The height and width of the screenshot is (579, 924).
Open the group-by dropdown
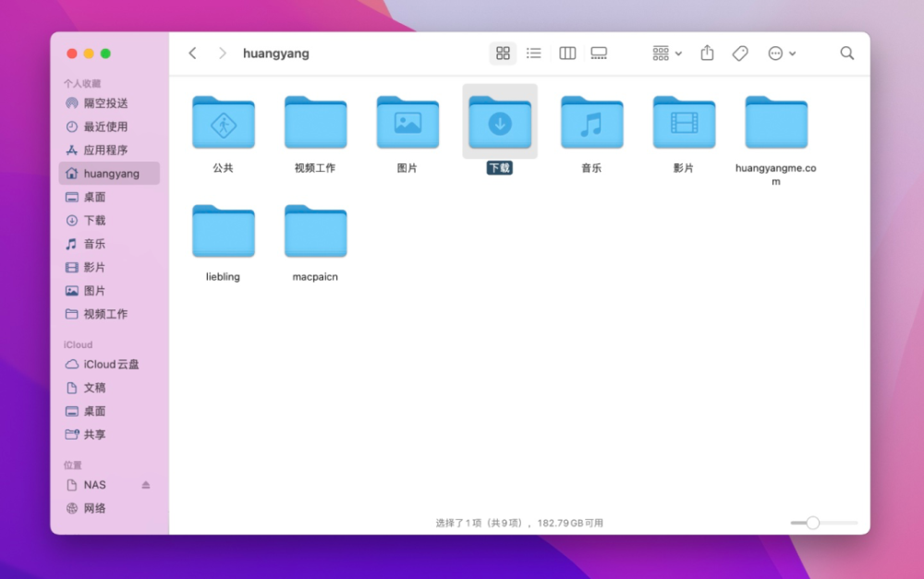click(667, 54)
